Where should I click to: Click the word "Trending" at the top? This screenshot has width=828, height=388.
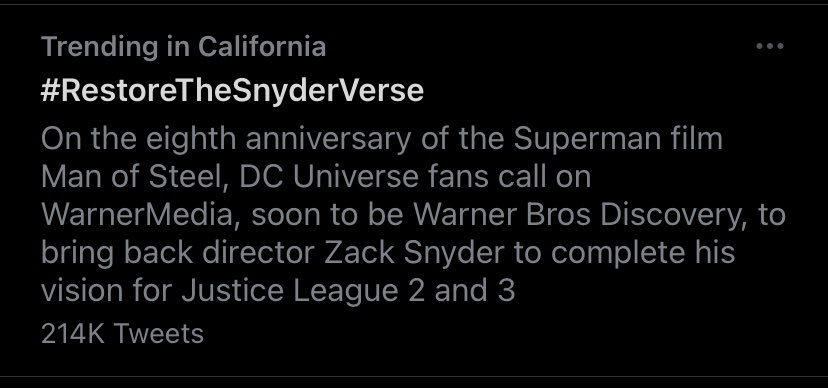pos(98,48)
